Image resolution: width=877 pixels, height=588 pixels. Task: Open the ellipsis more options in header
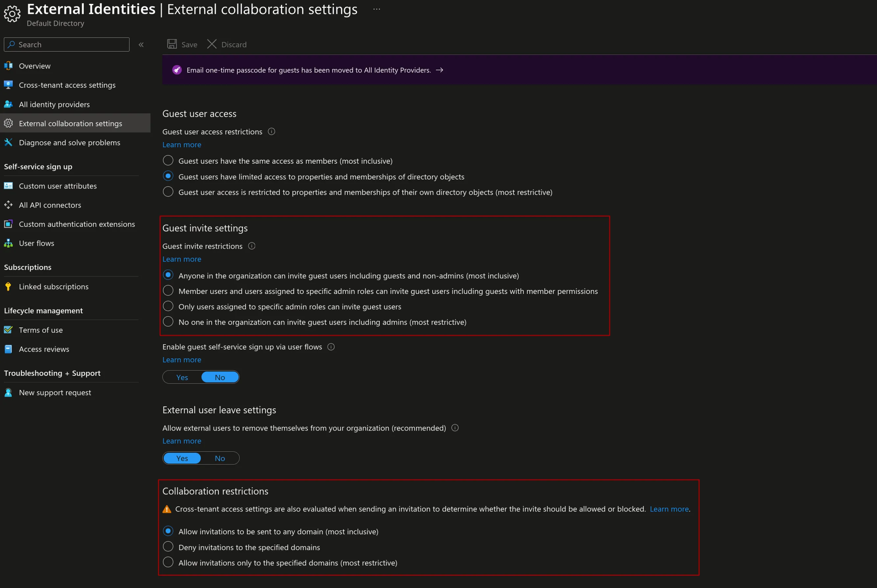[x=377, y=10]
